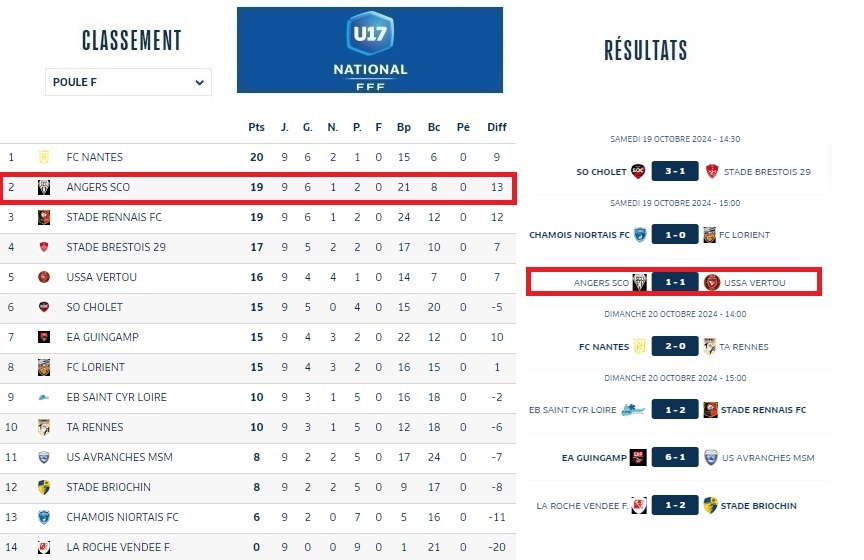Open the SO Cholet 3-1 score
The width and height of the screenshot is (864, 560).
coord(675,171)
